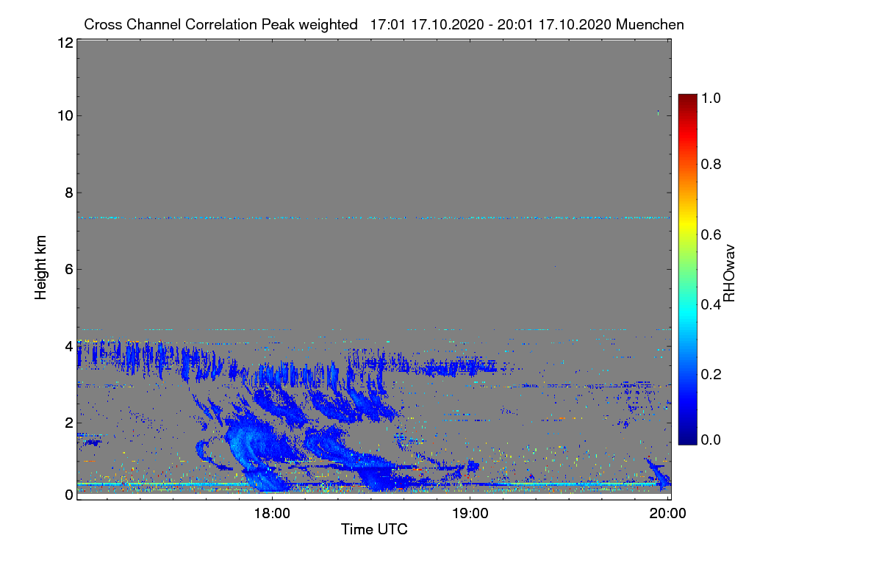Click the plot title 'Cross Channel Correlation Peak weighted'
Image resolution: width=882 pixels, height=588 pixels.
(x=221, y=24)
